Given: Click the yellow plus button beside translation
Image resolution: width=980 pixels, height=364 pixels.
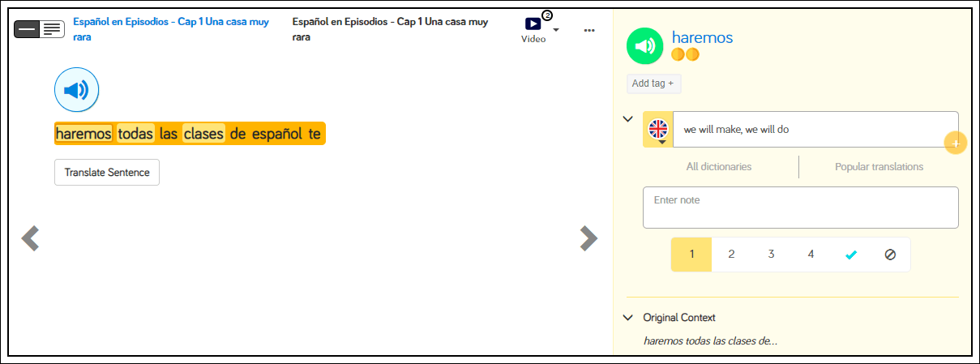Looking at the screenshot, I should pyautogui.click(x=956, y=143).
